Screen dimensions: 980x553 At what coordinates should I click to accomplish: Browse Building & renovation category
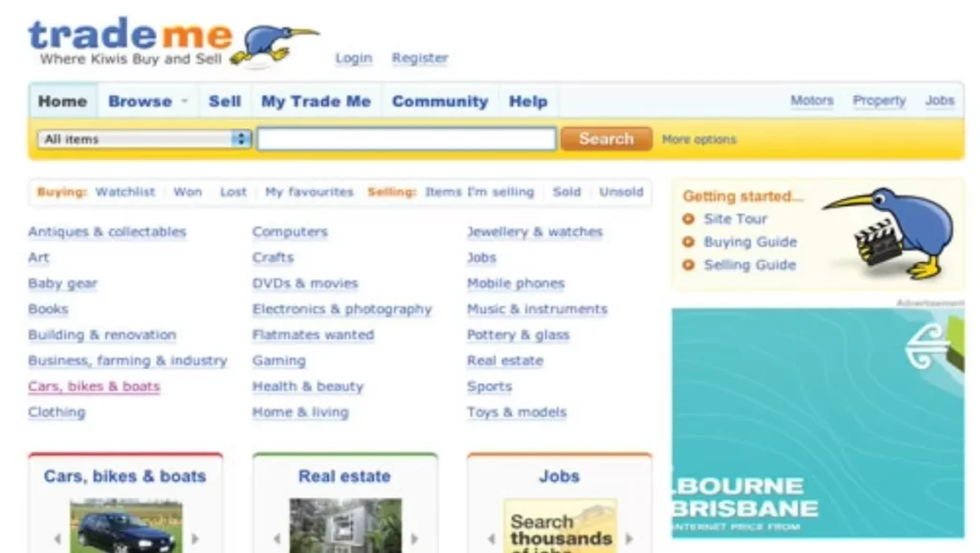click(101, 335)
